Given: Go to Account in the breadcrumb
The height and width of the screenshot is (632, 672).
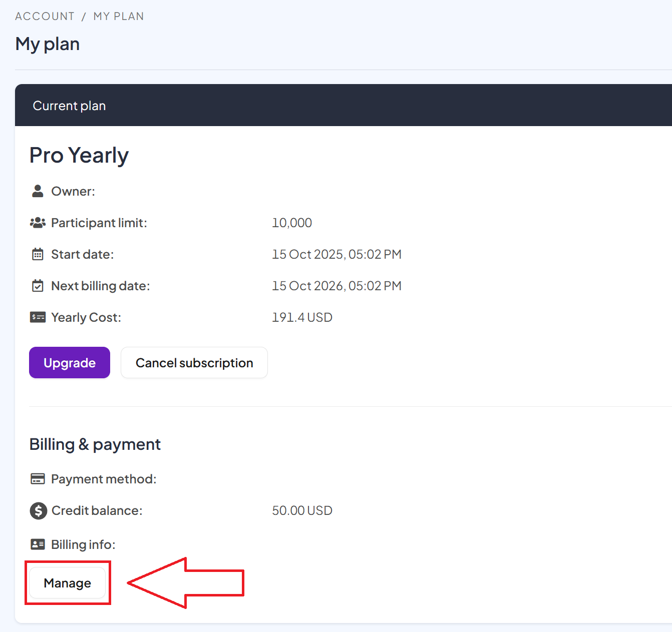Looking at the screenshot, I should (x=45, y=17).
